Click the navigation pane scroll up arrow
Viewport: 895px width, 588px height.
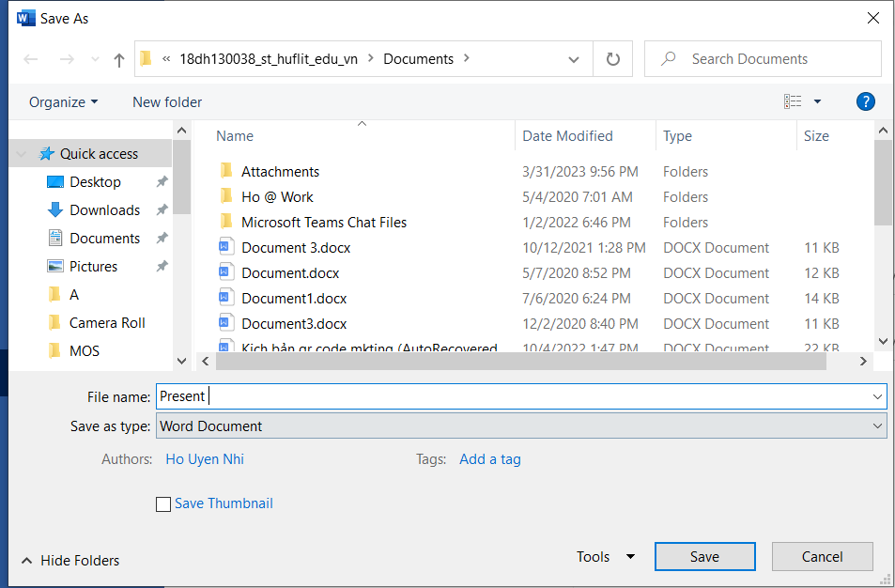pos(181,131)
